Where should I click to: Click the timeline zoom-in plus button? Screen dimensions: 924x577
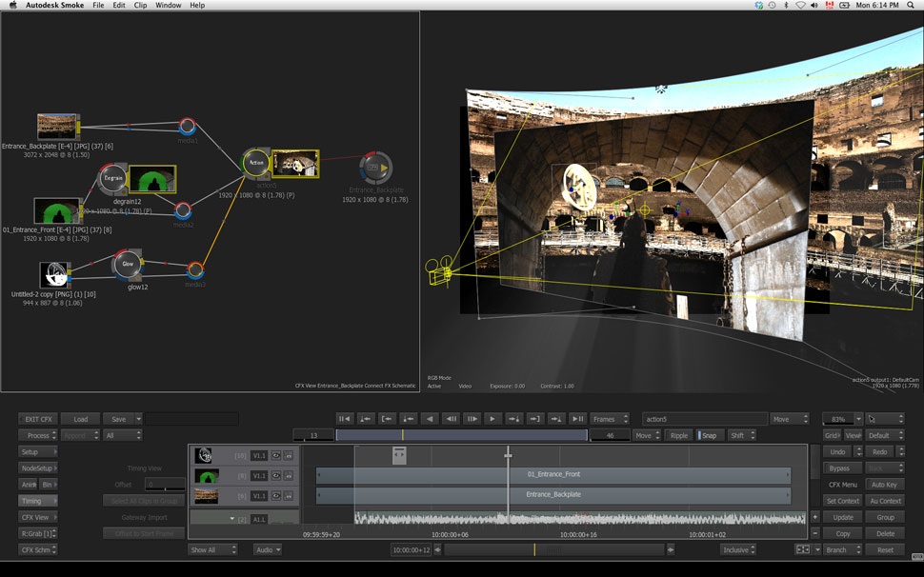814,517
